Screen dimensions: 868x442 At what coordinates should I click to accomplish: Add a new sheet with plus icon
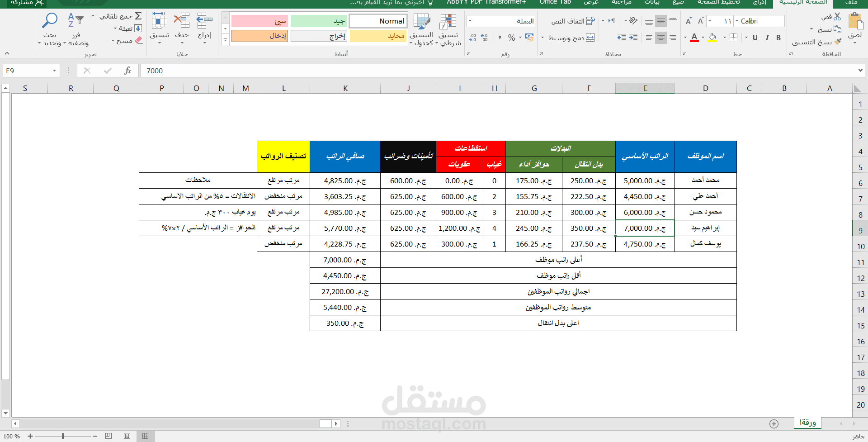coord(774,424)
